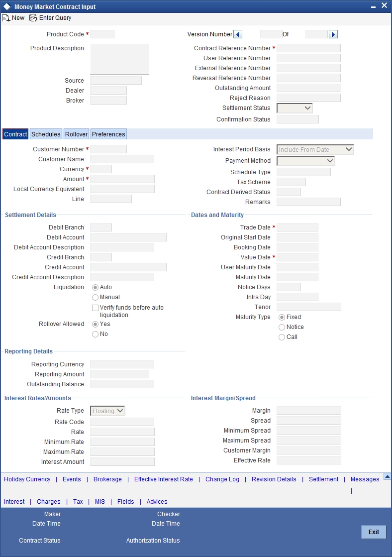Go to next version number arrow

[333, 34]
